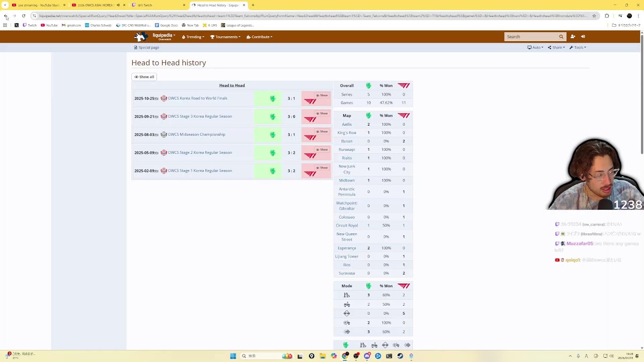Click the T1 logo in Overall header
The image size is (644, 362).
pyautogui.click(x=404, y=85)
